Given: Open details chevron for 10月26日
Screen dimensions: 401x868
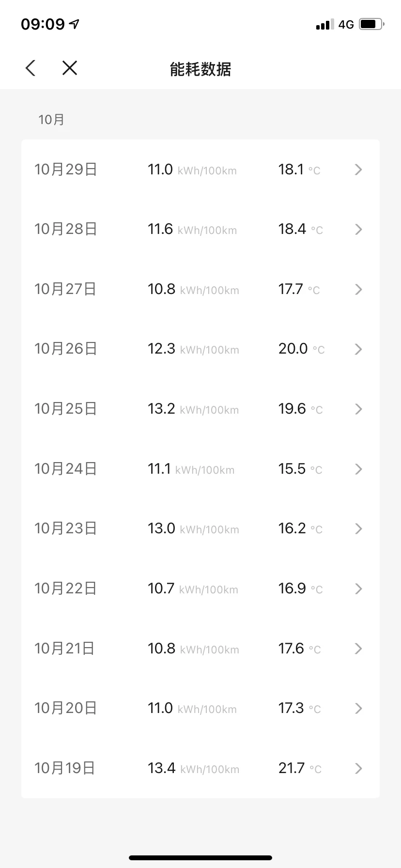Looking at the screenshot, I should 358,349.
